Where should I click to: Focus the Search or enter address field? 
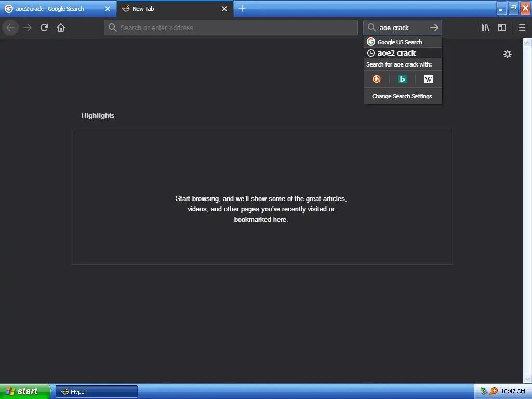(x=231, y=28)
